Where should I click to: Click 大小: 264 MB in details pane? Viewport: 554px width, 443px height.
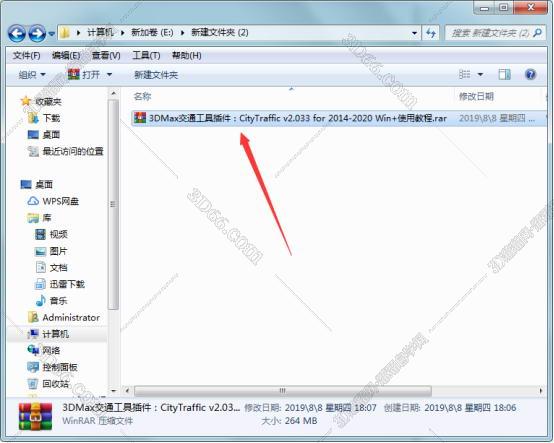(x=289, y=421)
